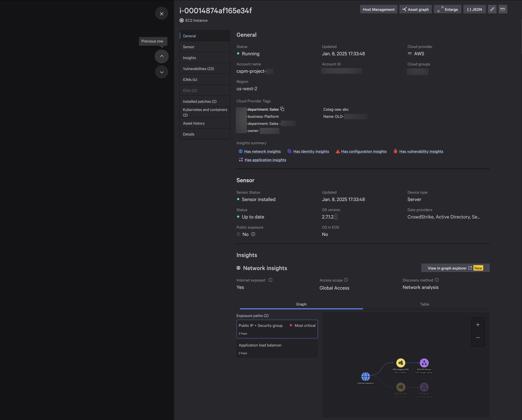
Task: Zoom out of the exposure graph
Action: (x=478, y=337)
